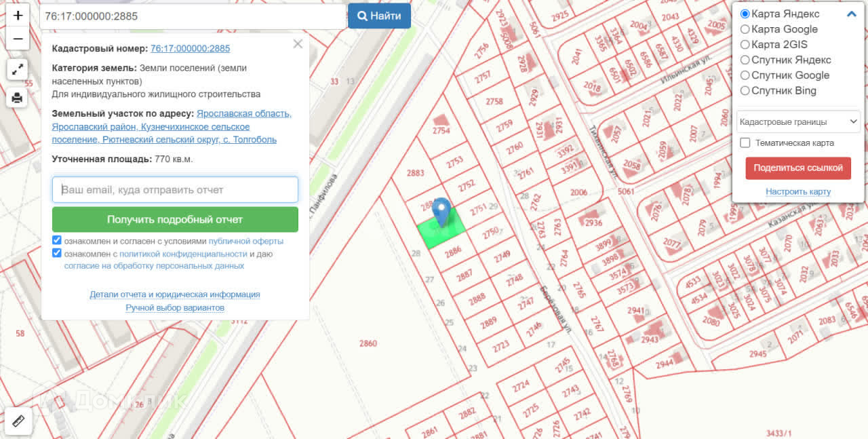Select parcel 2749 on the map
Viewport: 868px width, 439px height.
tap(502, 256)
